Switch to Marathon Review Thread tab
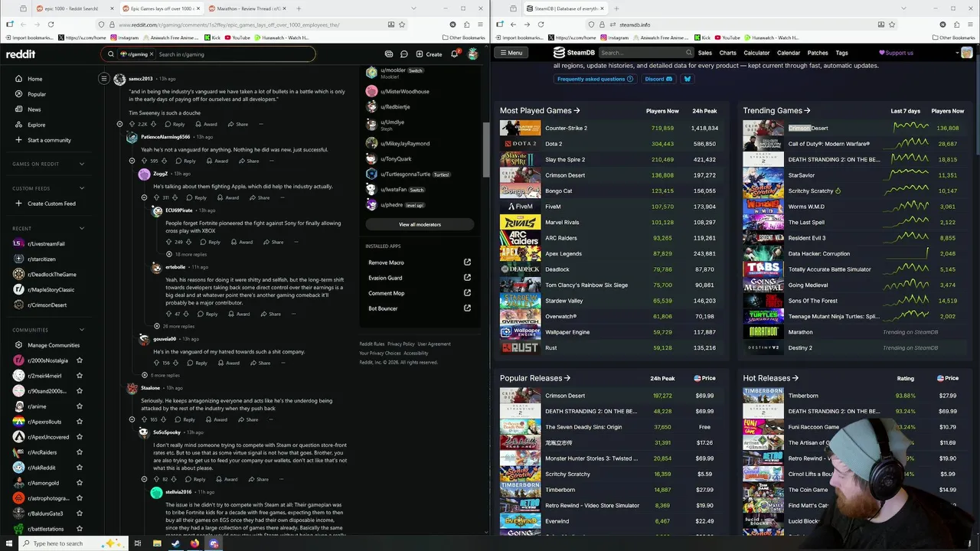This screenshot has height=551, width=980. point(247,8)
